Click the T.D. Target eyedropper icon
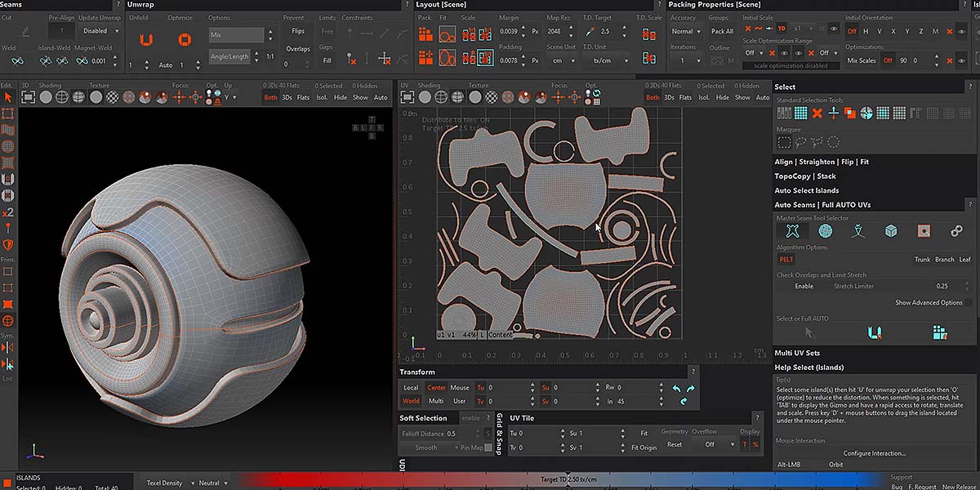 point(590,31)
